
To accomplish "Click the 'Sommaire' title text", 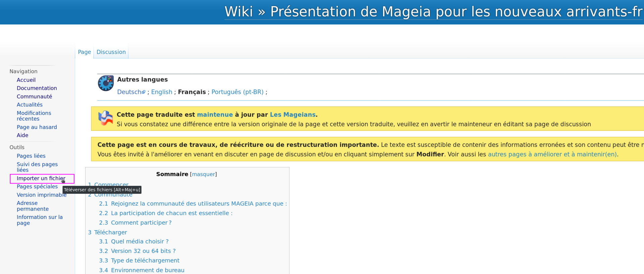I will (x=172, y=174).
